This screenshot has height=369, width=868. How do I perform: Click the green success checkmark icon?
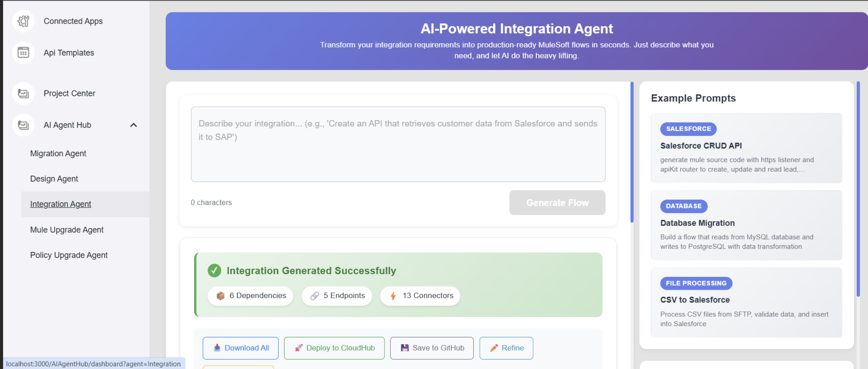pos(214,271)
